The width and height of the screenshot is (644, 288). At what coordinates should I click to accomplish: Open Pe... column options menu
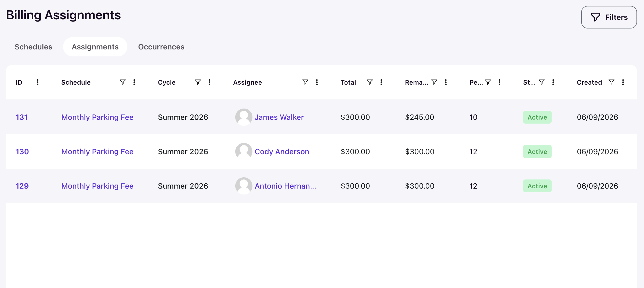point(500,82)
